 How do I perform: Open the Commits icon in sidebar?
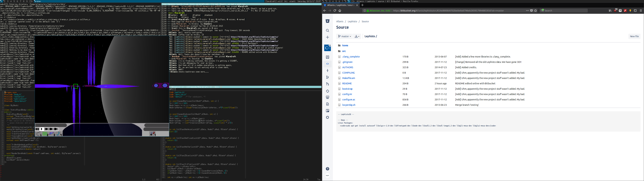328,71
